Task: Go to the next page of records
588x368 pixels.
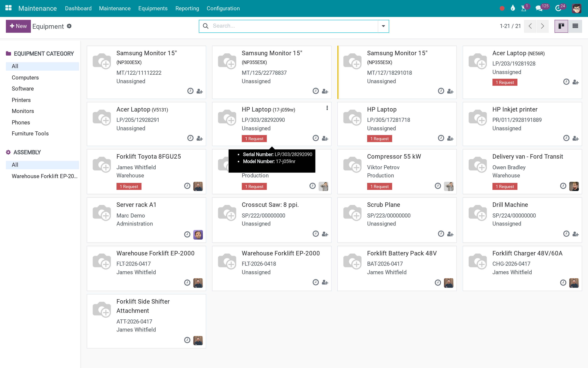Action: 542,26
